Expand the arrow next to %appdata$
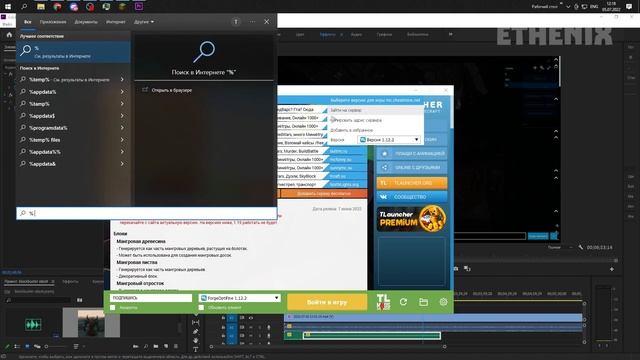640x360 pixels. point(122,116)
